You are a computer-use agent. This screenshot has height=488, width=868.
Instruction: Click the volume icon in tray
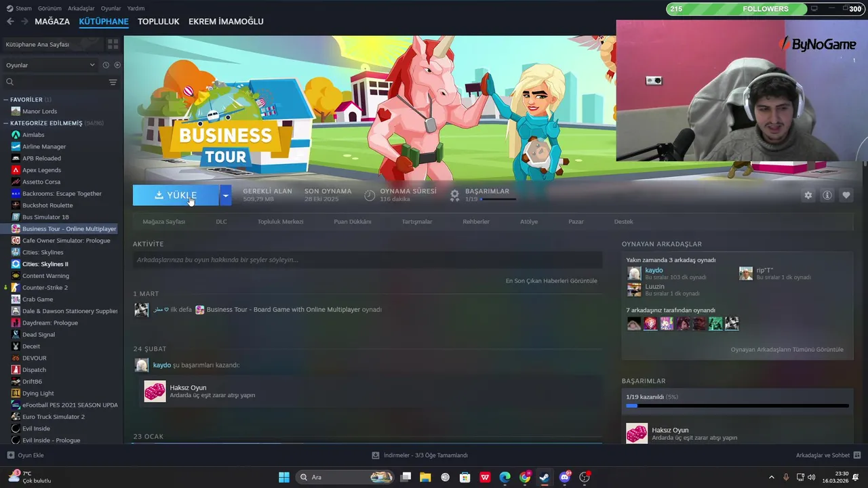[812, 477]
